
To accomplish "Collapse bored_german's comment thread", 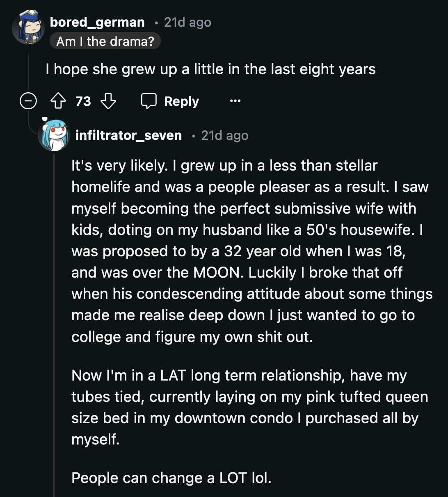I will [28, 101].
